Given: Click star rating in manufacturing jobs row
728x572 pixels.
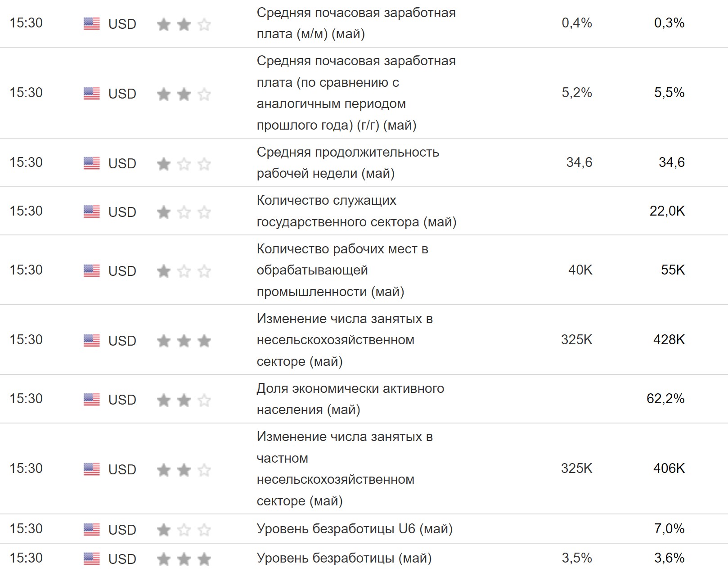Looking at the screenshot, I should [184, 271].
